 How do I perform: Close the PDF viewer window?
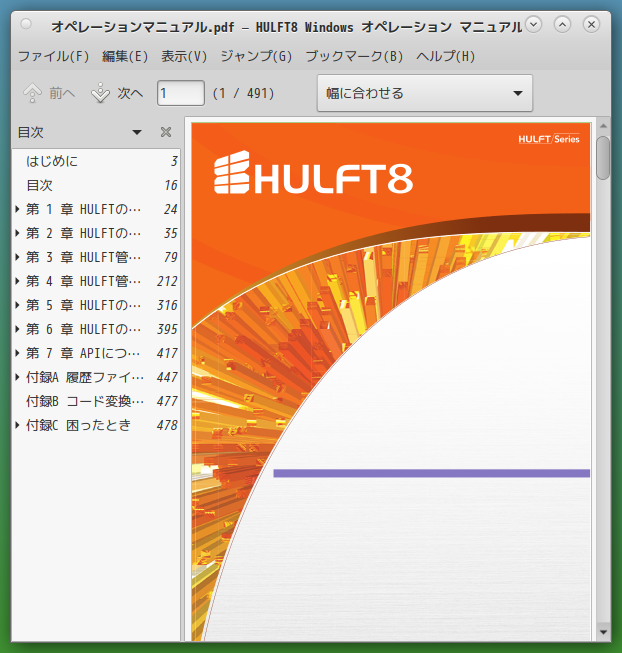click(591, 24)
